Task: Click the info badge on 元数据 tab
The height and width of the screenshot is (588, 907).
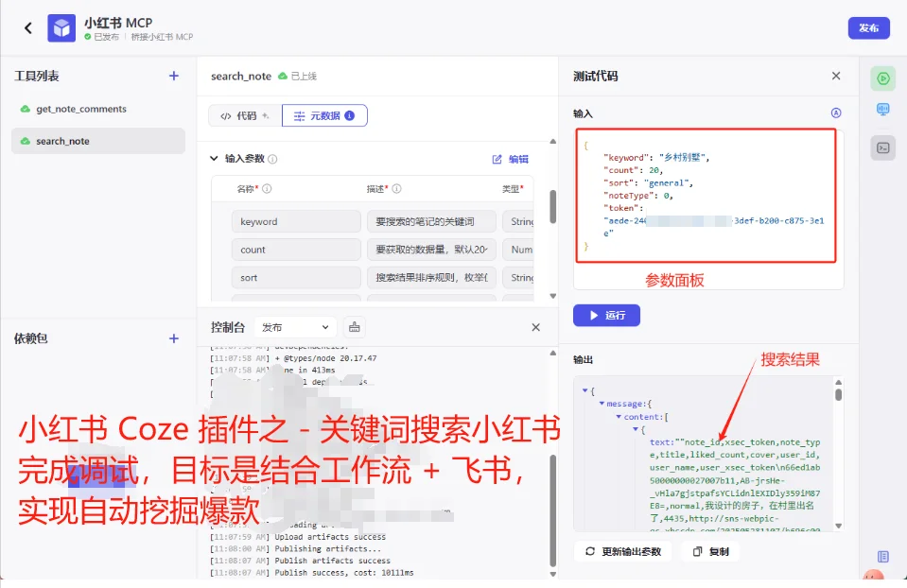Action: [349, 115]
